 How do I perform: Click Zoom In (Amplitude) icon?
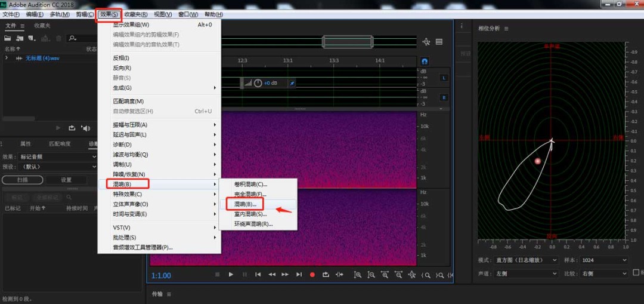[x=357, y=275]
